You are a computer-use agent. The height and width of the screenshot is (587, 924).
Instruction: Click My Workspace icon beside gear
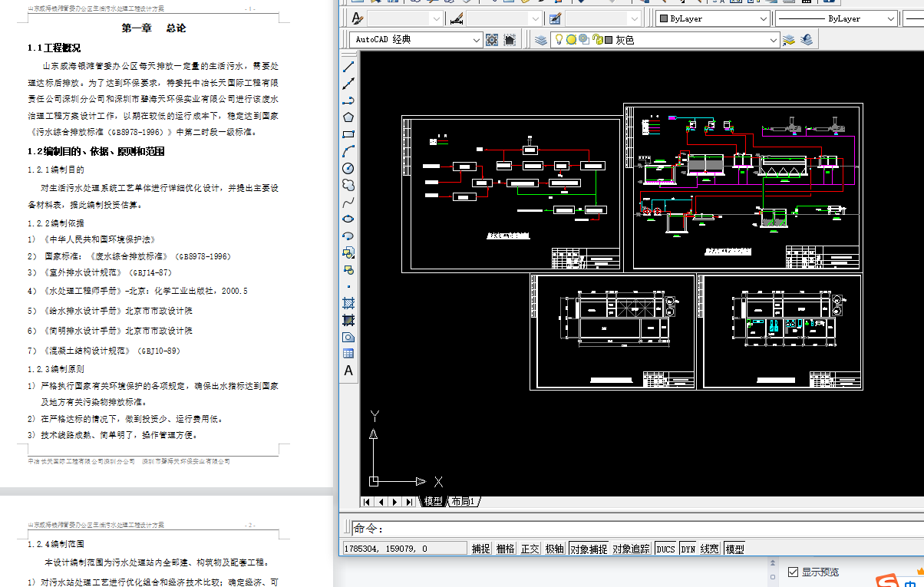[x=509, y=39]
